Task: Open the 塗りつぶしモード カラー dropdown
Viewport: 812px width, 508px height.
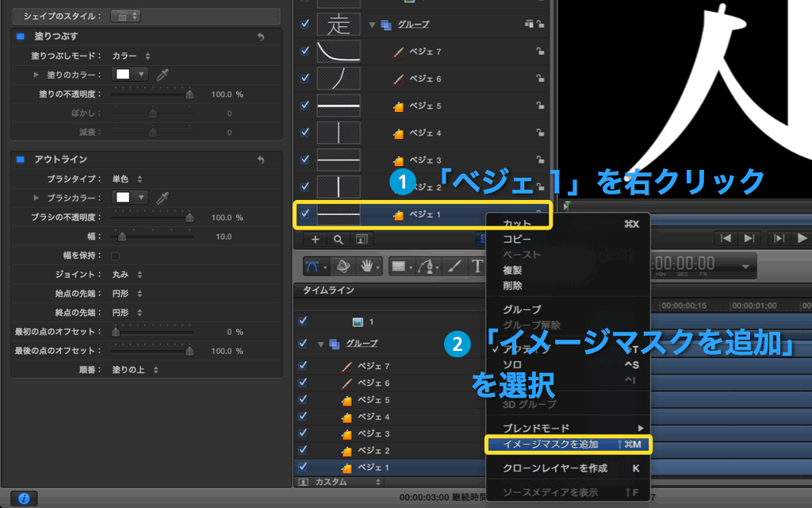Action: coord(131,56)
